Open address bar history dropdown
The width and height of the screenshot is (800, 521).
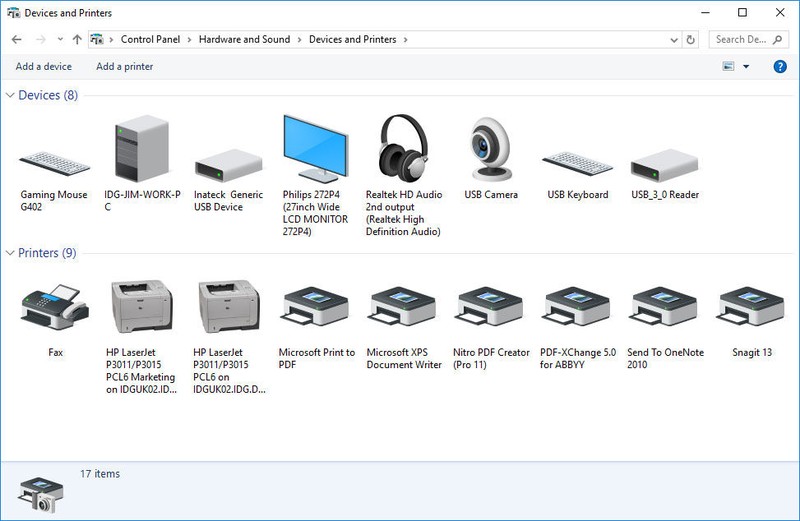point(675,40)
